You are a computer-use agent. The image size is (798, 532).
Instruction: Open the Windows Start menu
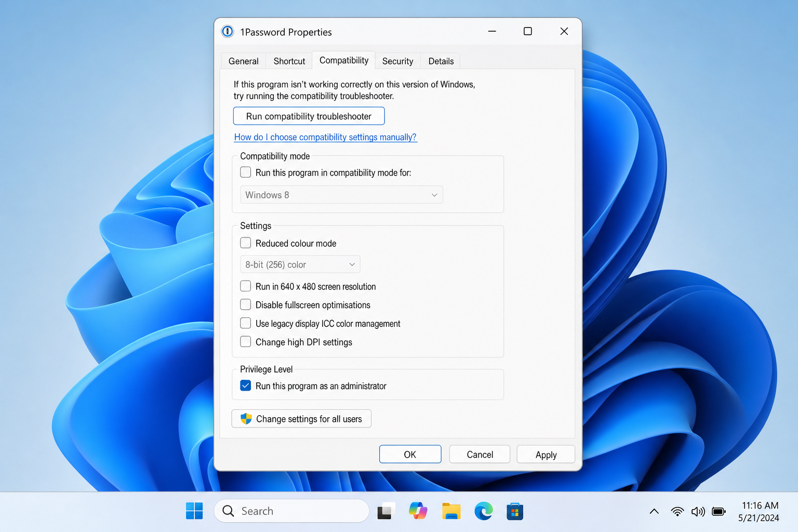194,511
